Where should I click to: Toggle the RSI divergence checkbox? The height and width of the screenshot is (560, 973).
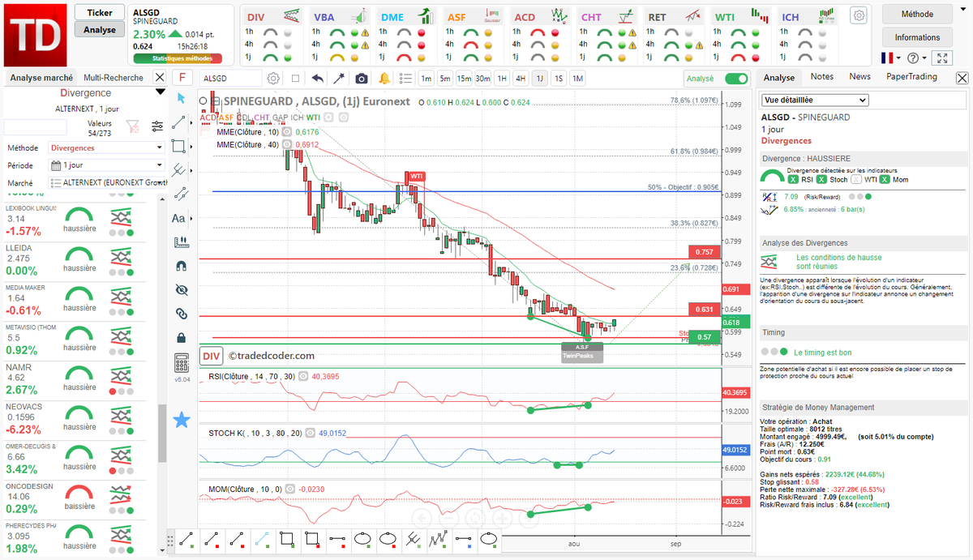tap(792, 179)
